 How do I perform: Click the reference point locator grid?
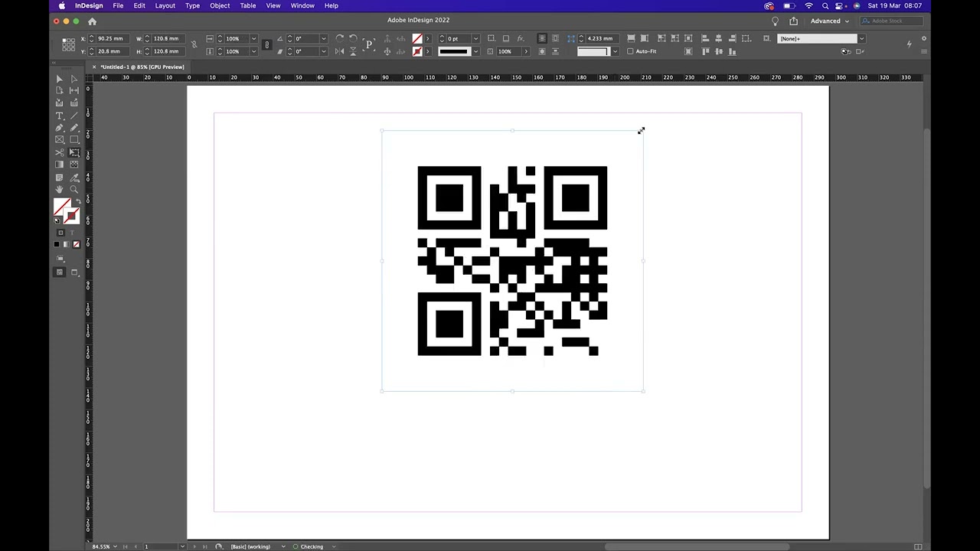[68, 44]
